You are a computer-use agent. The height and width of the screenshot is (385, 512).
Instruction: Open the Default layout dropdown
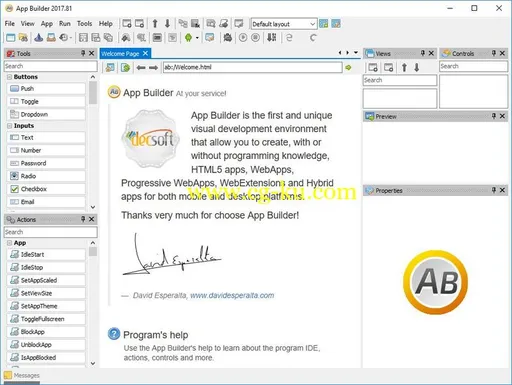click(x=283, y=24)
